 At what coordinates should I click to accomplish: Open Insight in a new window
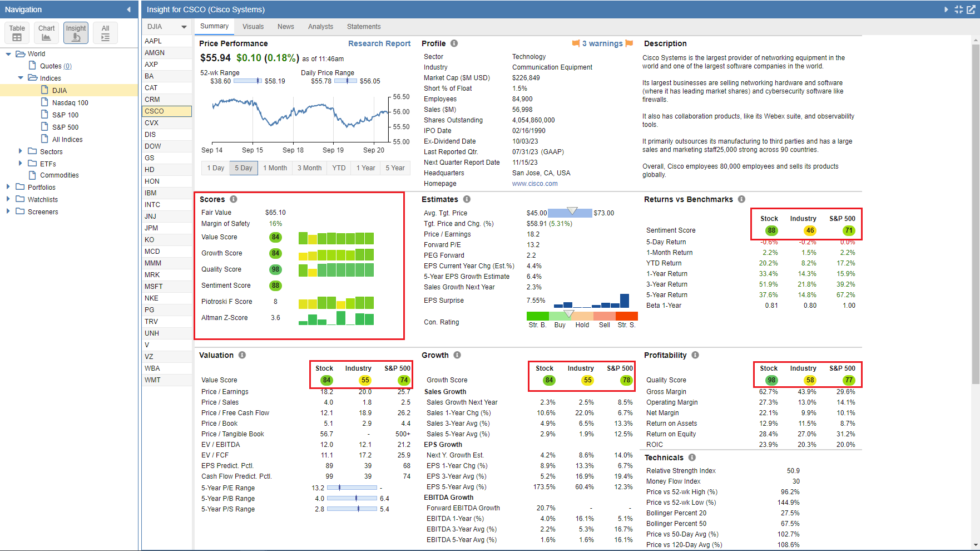[x=971, y=9]
